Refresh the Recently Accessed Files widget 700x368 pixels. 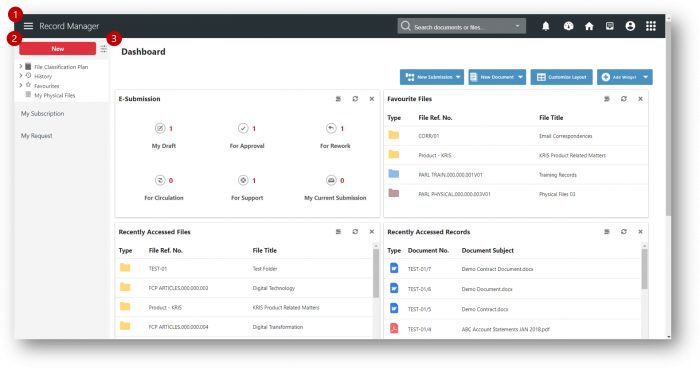355,232
